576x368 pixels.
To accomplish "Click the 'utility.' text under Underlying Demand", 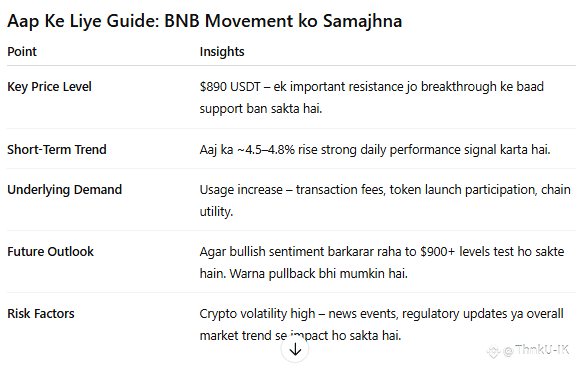I will coord(216,212).
